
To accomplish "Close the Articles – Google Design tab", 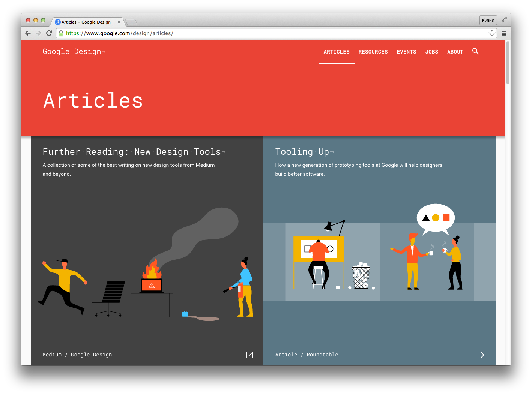I will click(119, 22).
